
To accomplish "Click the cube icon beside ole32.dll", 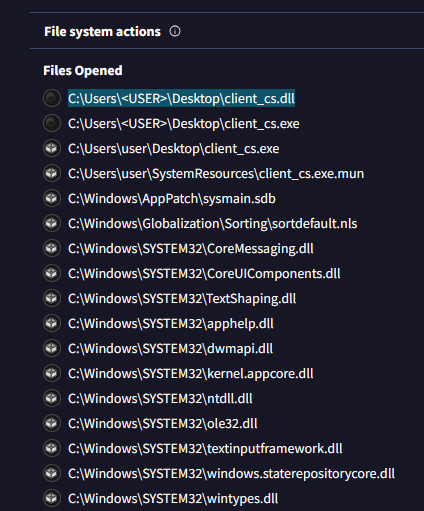I will click(x=52, y=423).
